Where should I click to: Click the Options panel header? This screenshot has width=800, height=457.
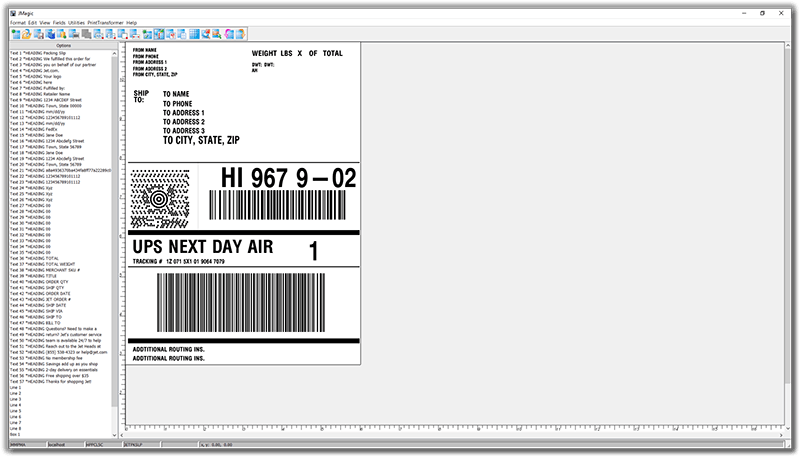(64, 45)
